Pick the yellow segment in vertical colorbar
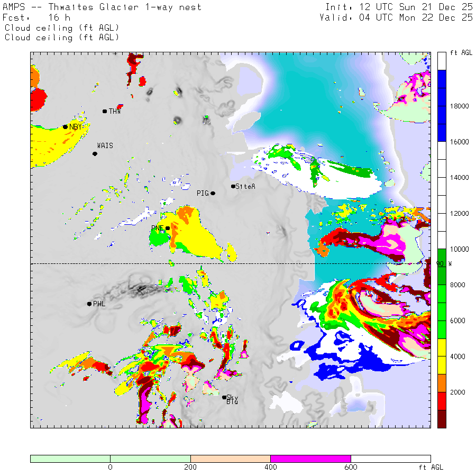Image resolution: width=476 pixels, height=476 pixels. click(x=442, y=356)
